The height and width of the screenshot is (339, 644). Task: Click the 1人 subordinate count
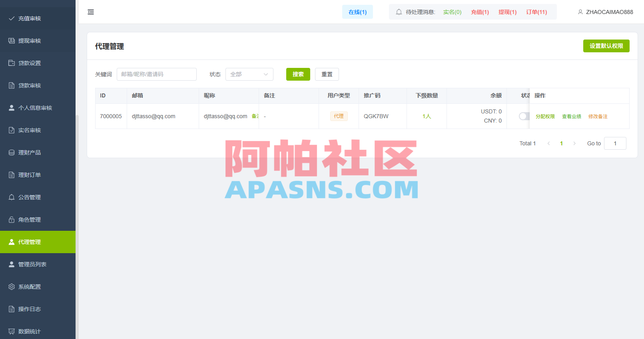click(427, 116)
